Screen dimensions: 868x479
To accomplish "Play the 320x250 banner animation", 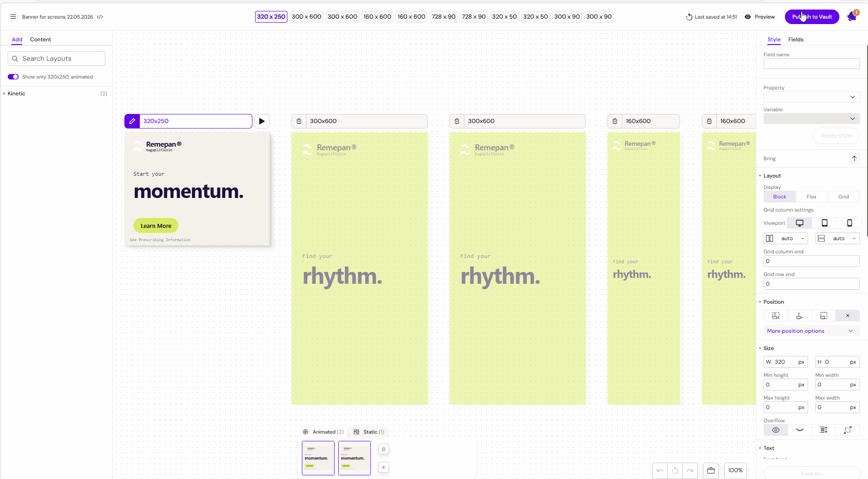I will [262, 121].
